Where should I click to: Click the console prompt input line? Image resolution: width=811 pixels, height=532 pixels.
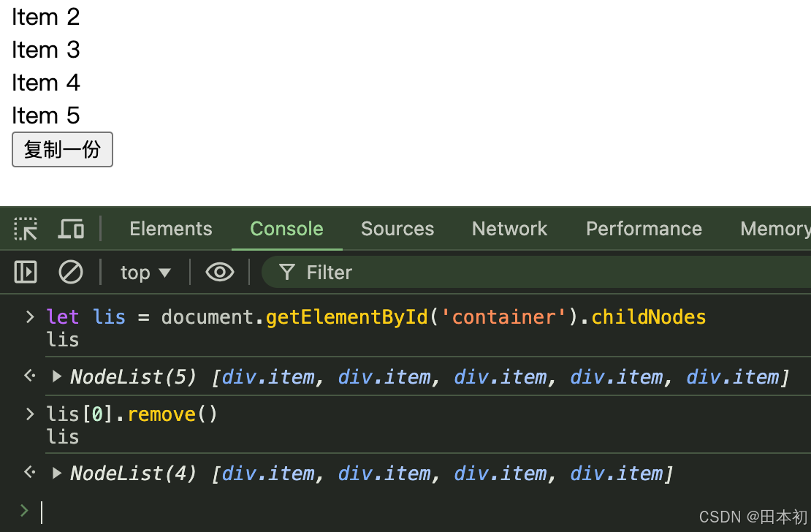(x=424, y=512)
